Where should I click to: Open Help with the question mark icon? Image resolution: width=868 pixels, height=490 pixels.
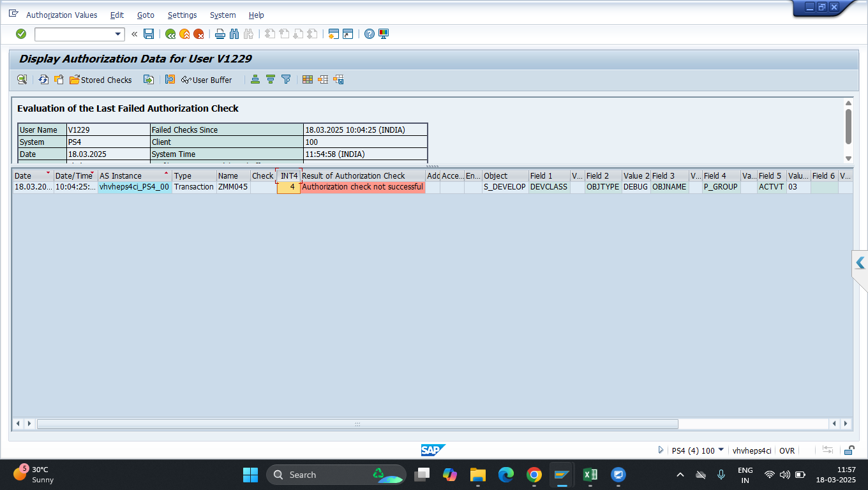[x=370, y=34]
